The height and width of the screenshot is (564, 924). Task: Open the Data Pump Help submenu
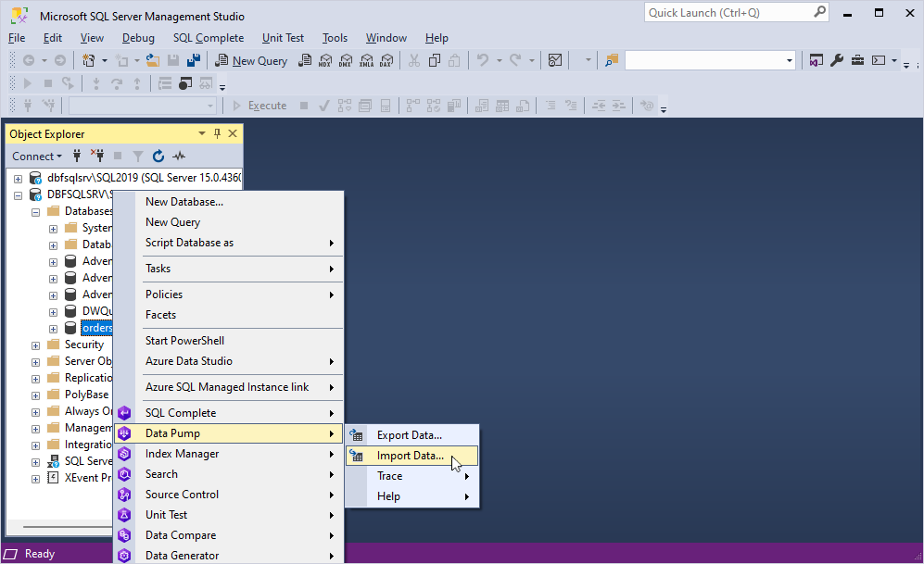coord(411,496)
